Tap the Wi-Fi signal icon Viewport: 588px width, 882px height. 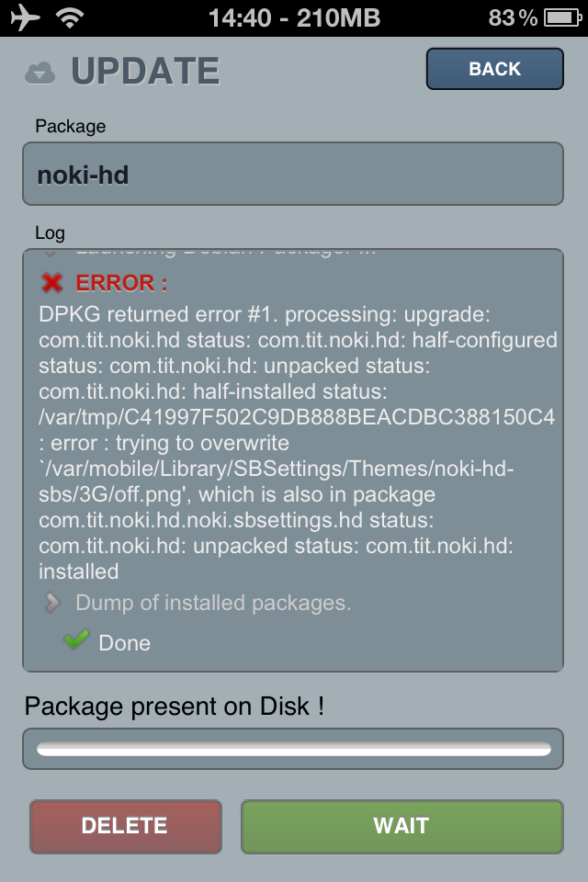click(x=68, y=17)
